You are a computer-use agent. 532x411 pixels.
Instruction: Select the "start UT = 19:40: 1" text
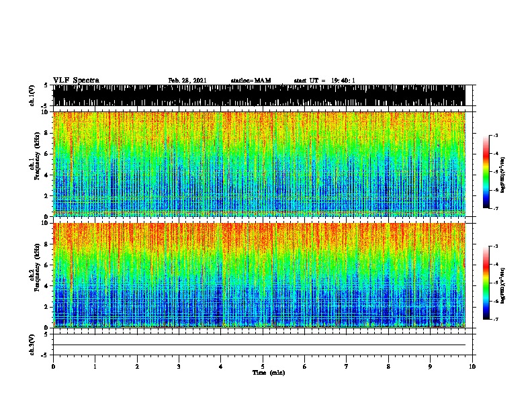pos(324,81)
